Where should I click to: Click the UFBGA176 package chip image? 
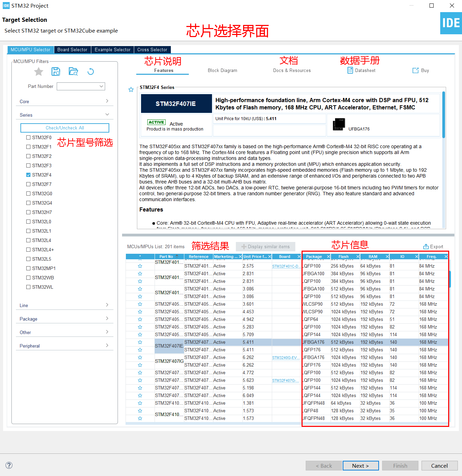coord(339,124)
